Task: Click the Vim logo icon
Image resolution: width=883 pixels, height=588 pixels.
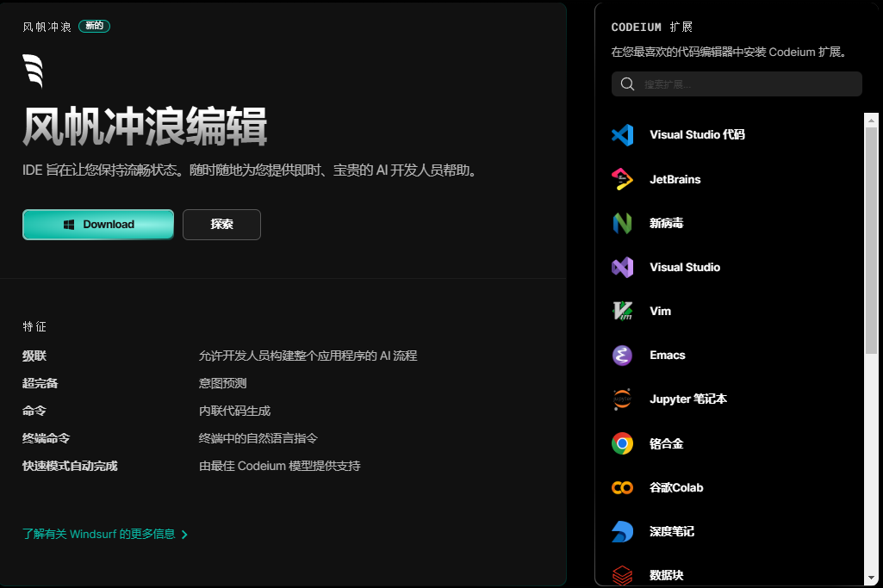Action: pyautogui.click(x=622, y=311)
